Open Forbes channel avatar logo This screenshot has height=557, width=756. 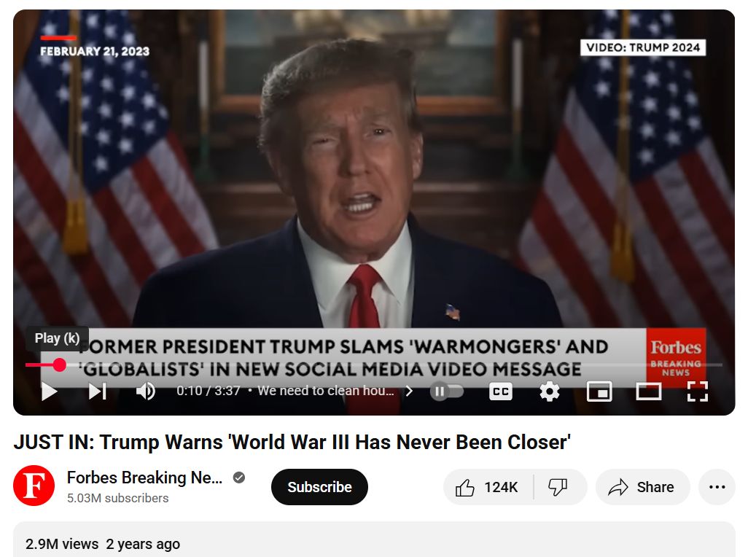34,485
